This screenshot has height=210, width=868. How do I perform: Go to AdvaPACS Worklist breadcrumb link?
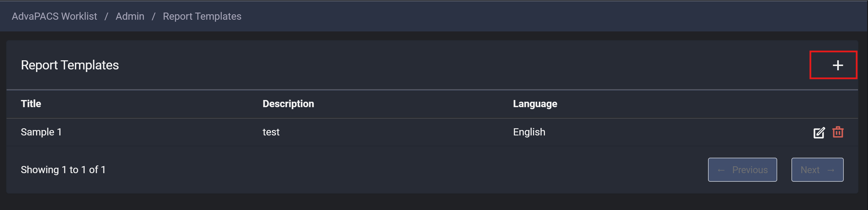[54, 16]
